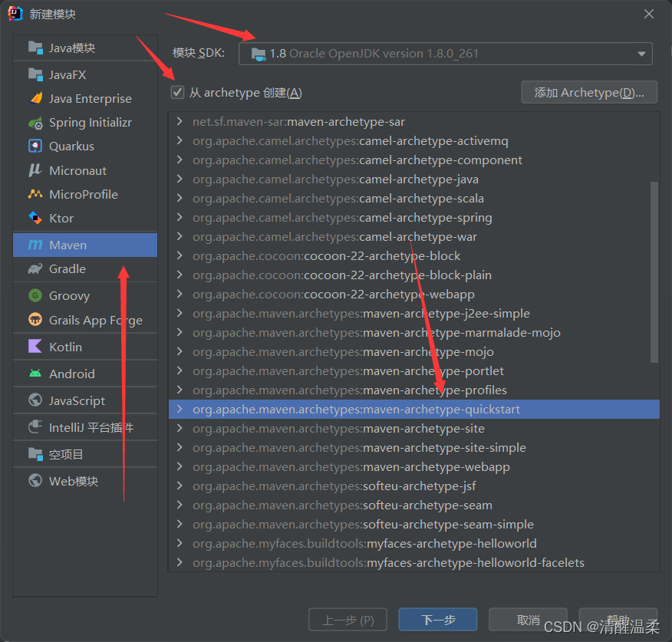This screenshot has height=642, width=672.
Task: Open the 模块 SDK dropdown
Action: click(x=445, y=54)
